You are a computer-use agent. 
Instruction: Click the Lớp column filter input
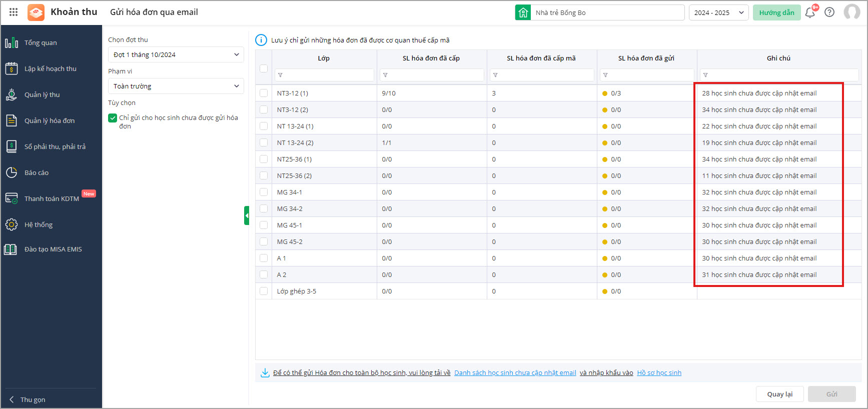pyautogui.click(x=324, y=75)
